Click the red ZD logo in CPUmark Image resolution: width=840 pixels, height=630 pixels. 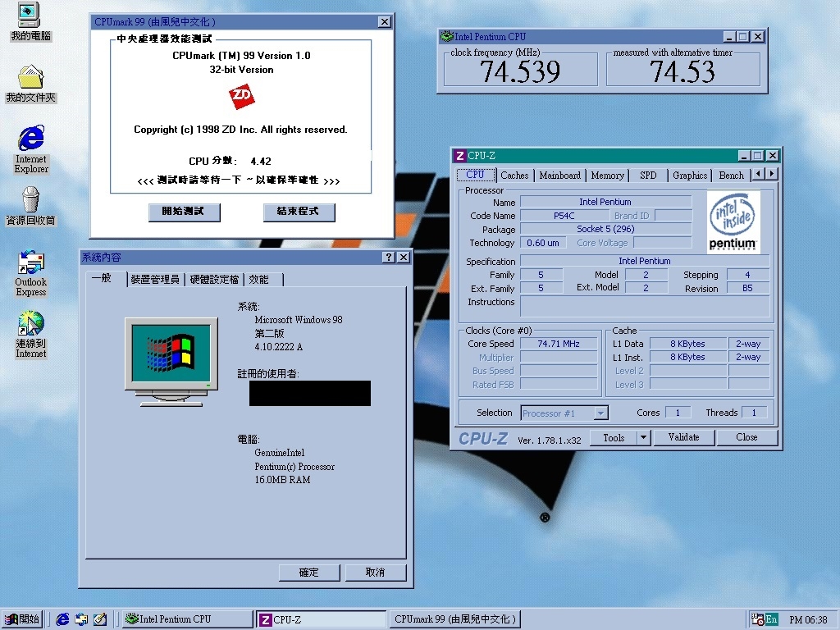click(x=241, y=98)
